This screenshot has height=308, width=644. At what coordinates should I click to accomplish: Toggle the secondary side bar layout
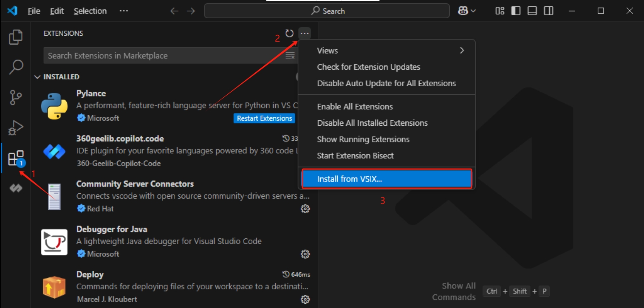click(x=549, y=11)
